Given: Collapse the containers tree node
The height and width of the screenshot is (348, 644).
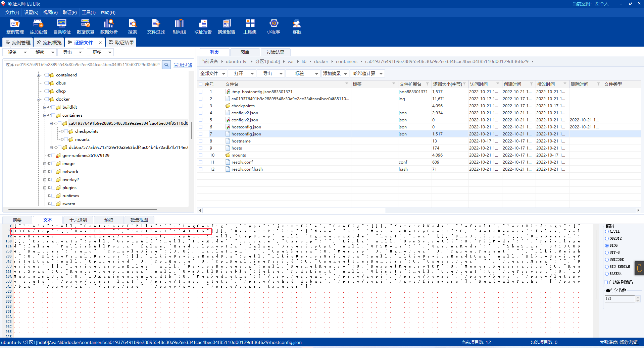Looking at the screenshot, I should [x=45, y=115].
